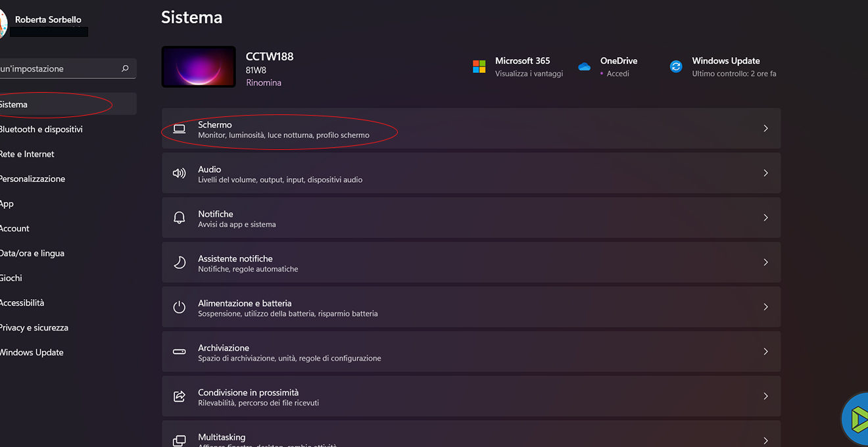The width and height of the screenshot is (868, 447).
Task: Click the CCTW188 device name
Action: (x=270, y=57)
